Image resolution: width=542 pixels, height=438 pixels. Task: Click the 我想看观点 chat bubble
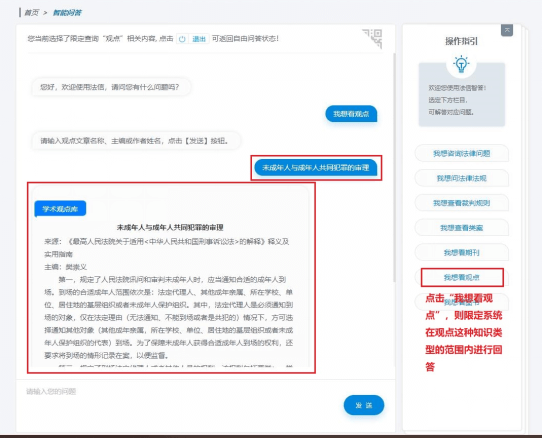(351, 114)
